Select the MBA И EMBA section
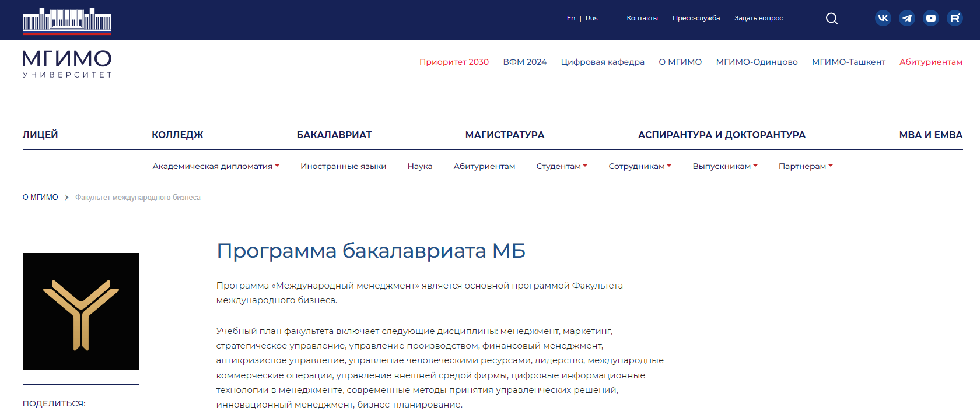 click(x=931, y=135)
